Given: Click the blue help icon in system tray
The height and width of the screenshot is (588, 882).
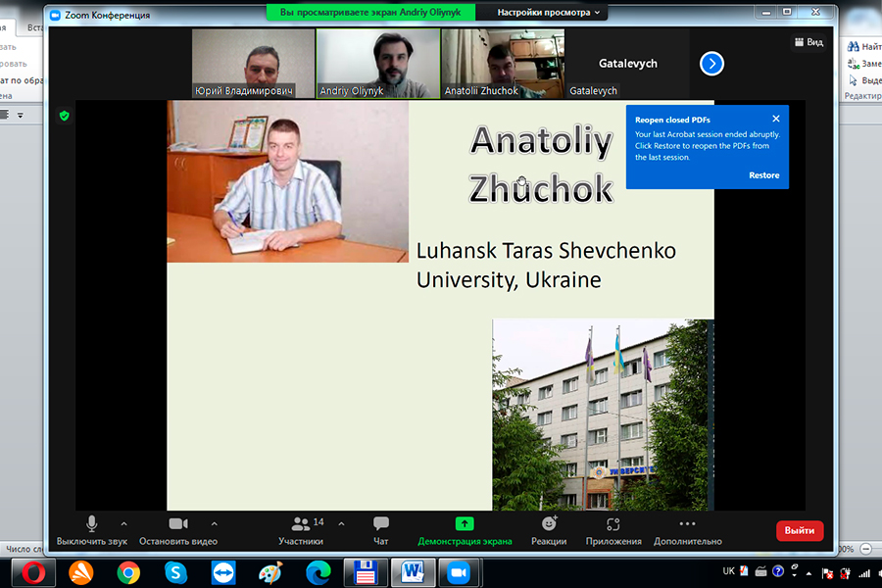Looking at the screenshot, I should (778, 571).
